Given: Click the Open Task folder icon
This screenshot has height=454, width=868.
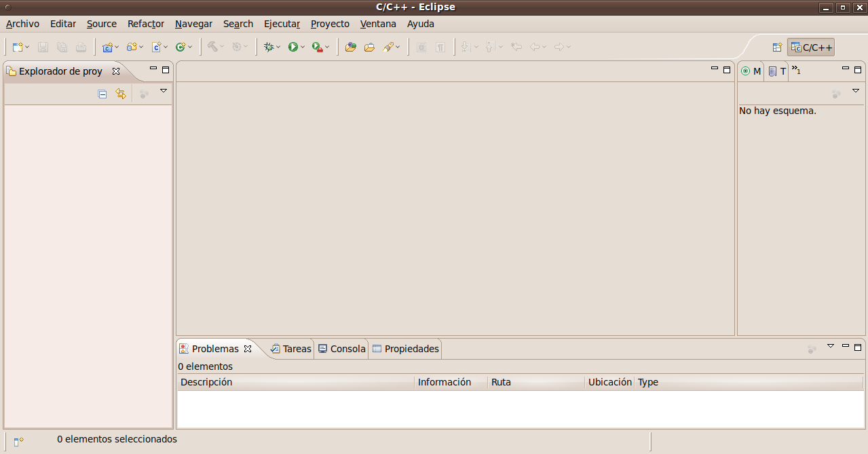Looking at the screenshot, I should (x=369, y=48).
